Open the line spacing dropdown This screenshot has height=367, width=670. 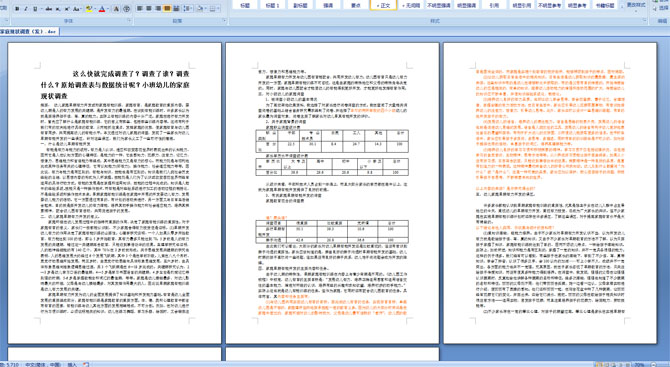188,9
